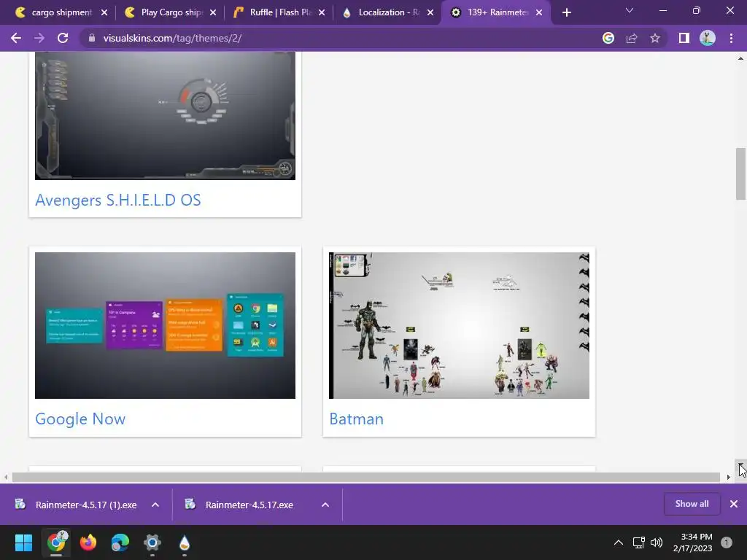Close the Ruffle Flash tab
Image resolution: width=747 pixels, height=560 pixels.
(x=322, y=13)
